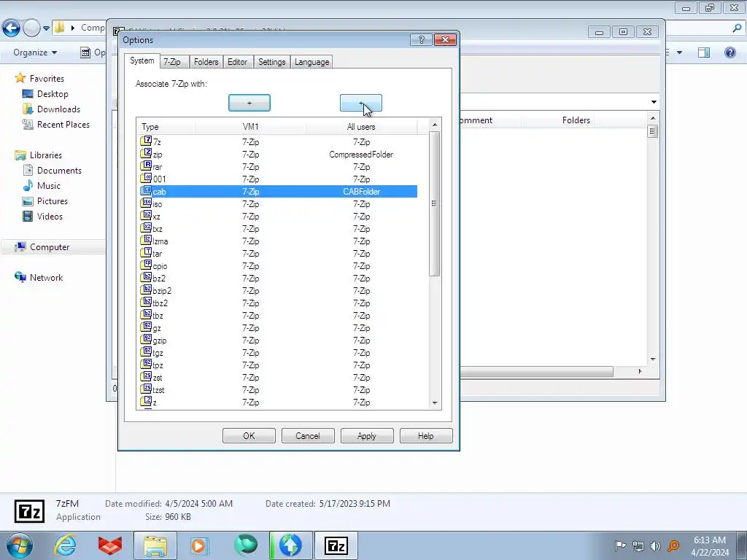747x560 pixels.
Task: Open the Organize dropdown menu
Action: (35, 52)
